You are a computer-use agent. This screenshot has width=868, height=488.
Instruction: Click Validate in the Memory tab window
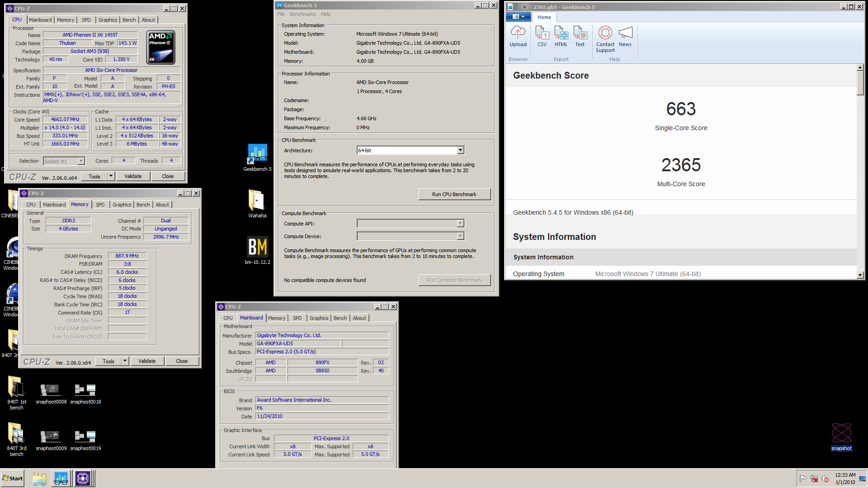click(x=147, y=361)
